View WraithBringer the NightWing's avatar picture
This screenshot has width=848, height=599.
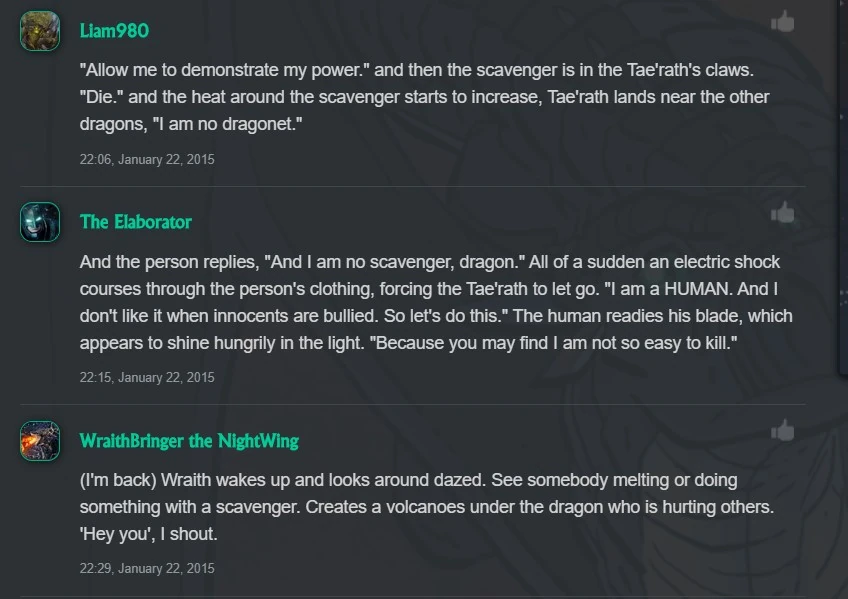pos(40,440)
